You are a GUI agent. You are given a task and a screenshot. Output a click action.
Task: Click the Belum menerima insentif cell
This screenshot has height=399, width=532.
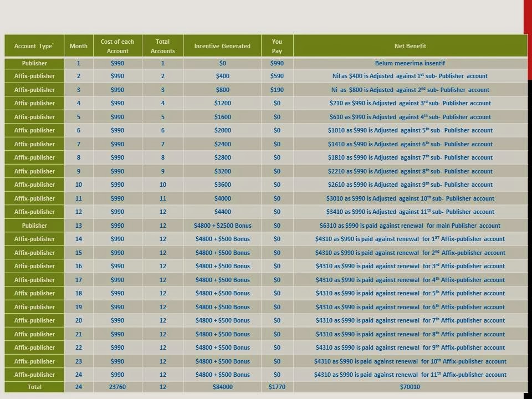(410, 63)
